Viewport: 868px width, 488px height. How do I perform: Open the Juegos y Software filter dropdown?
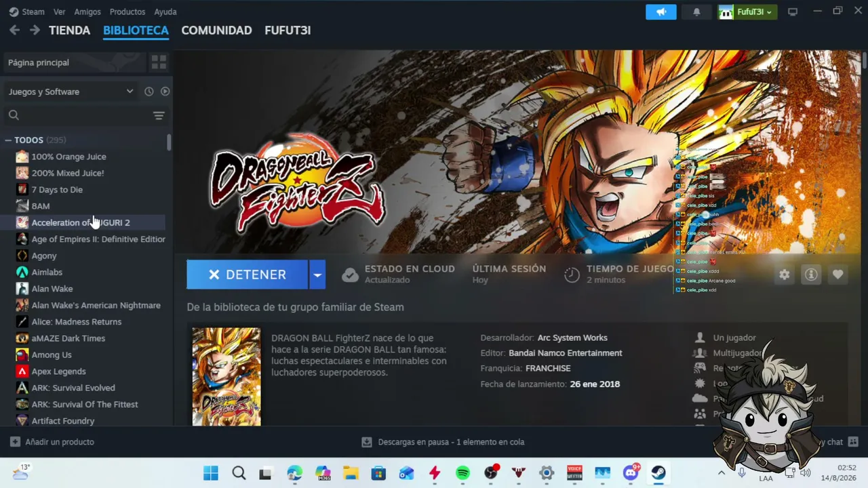[71, 91]
